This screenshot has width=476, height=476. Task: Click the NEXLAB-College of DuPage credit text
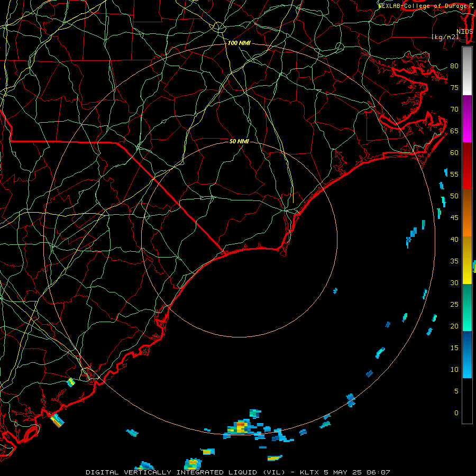[x=423, y=6]
